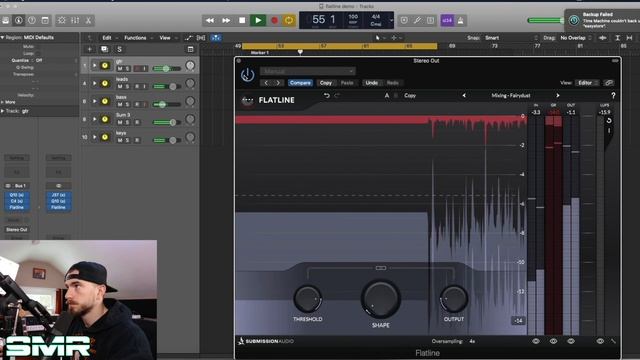Screen dimensions: 640x360
Task: Open Smart Controls dial icon
Action: pos(62,20)
